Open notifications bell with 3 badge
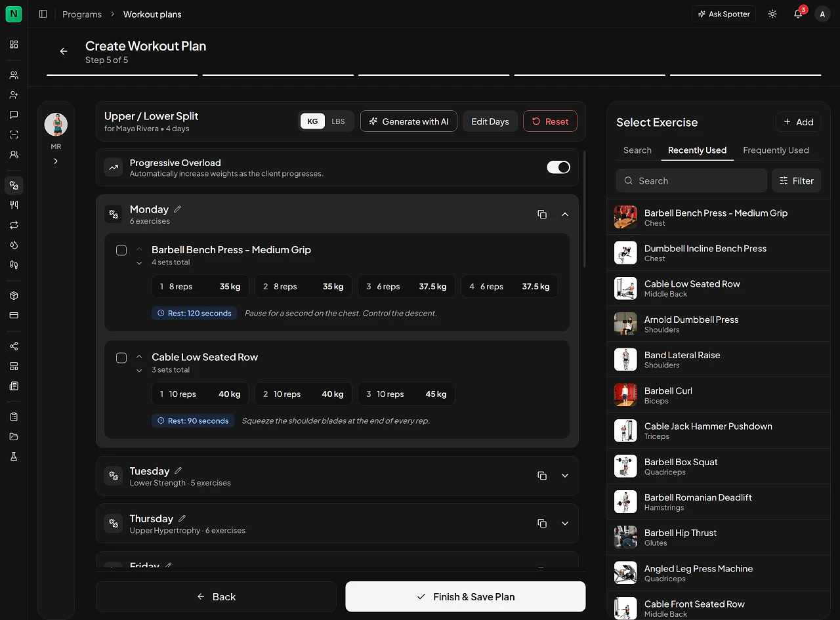 click(799, 14)
